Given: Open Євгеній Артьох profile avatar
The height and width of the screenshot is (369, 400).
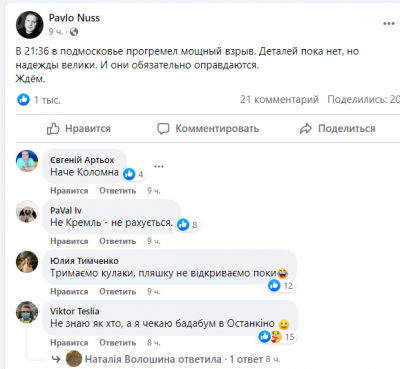Looking at the screenshot, I should (x=27, y=161).
